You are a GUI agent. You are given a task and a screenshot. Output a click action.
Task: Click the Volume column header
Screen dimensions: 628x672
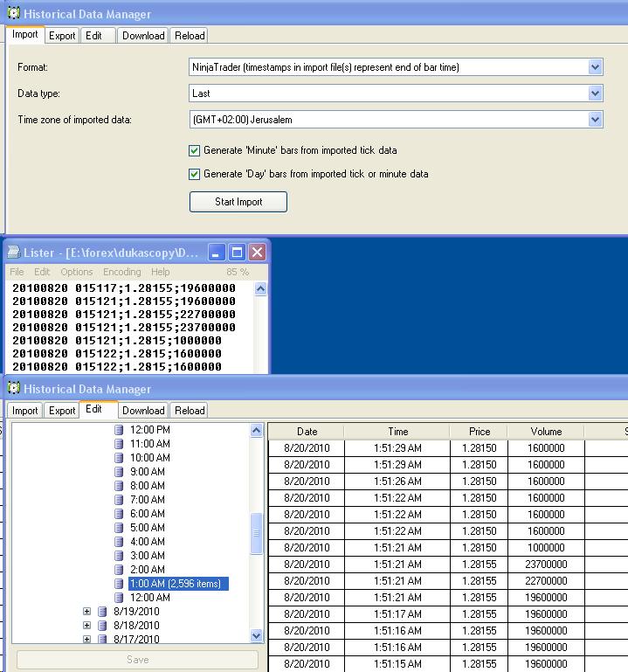click(x=546, y=432)
